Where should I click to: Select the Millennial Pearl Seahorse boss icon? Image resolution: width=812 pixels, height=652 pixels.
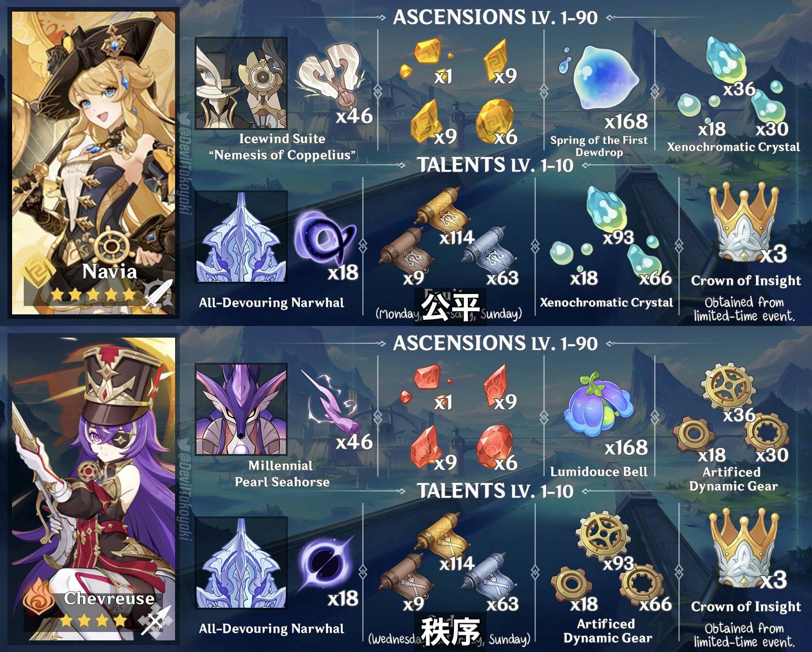[x=241, y=409]
